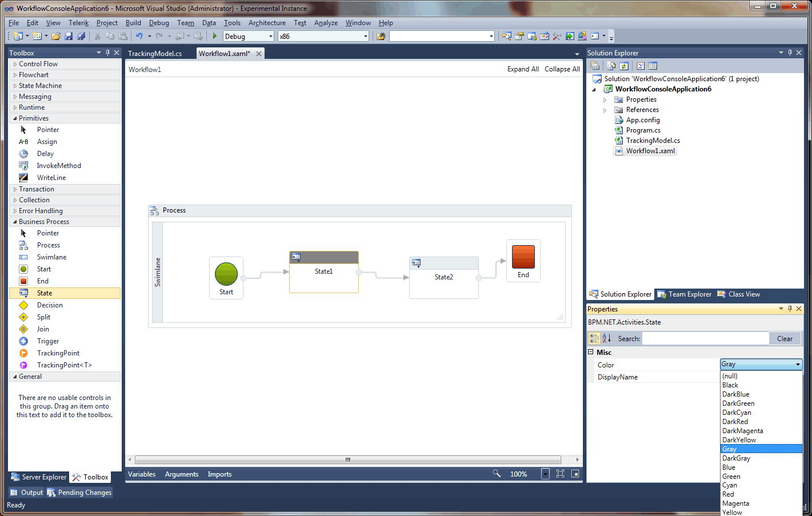
Task: Close the Workflow1.xaml tab
Action: point(259,53)
